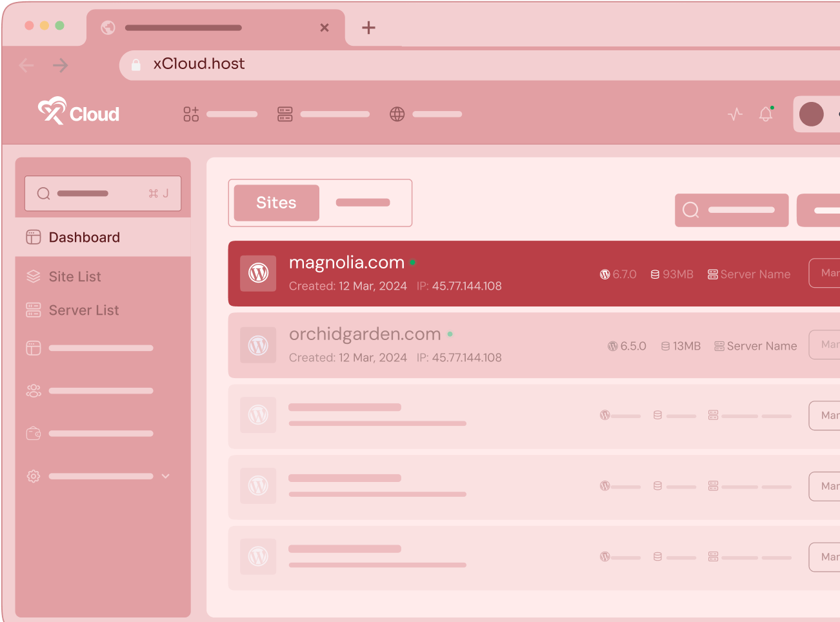840x622 pixels.
Task: Click the 6.7.0 WordPress version on magnolia.com
Action: (625, 274)
